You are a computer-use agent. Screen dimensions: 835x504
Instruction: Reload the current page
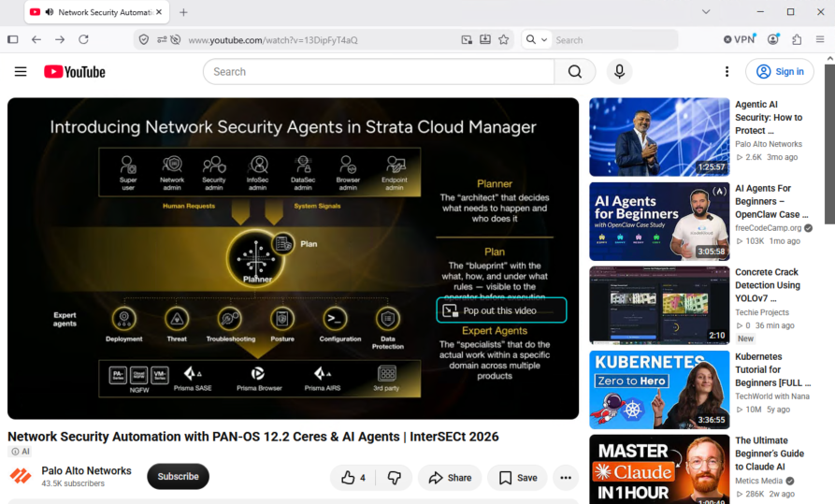83,39
